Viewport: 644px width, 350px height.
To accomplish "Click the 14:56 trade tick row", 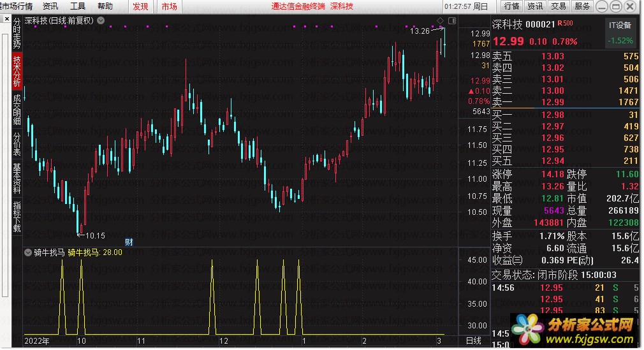I will pos(566,288).
